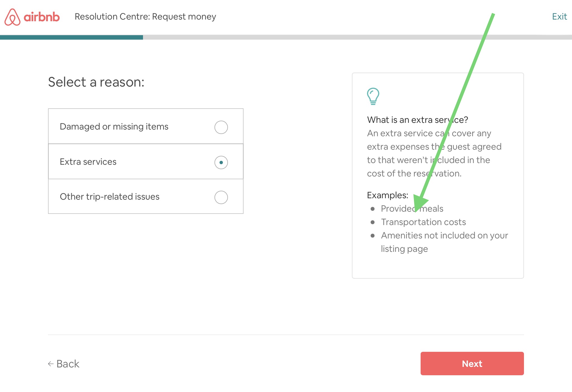The height and width of the screenshot is (392, 572).
Task: Click the Extra services row label
Action: 88,162
